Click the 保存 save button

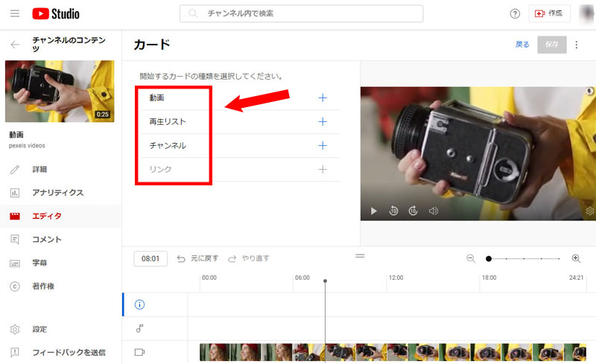click(552, 45)
